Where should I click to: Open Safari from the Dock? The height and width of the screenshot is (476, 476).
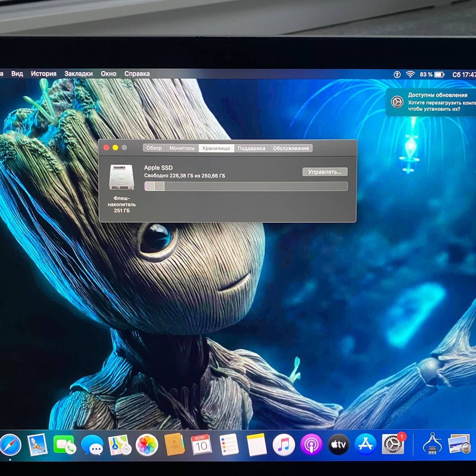[10, 445]
